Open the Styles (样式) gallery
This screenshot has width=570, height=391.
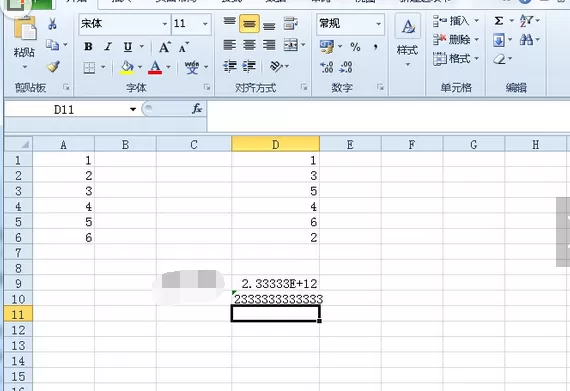click(408, 41)
